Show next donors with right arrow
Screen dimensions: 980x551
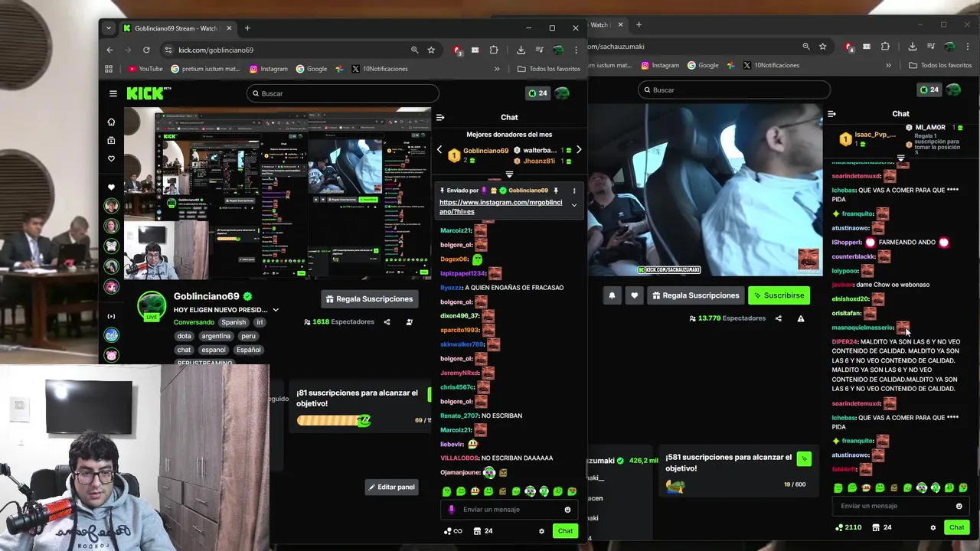click(x=579, y=150)
